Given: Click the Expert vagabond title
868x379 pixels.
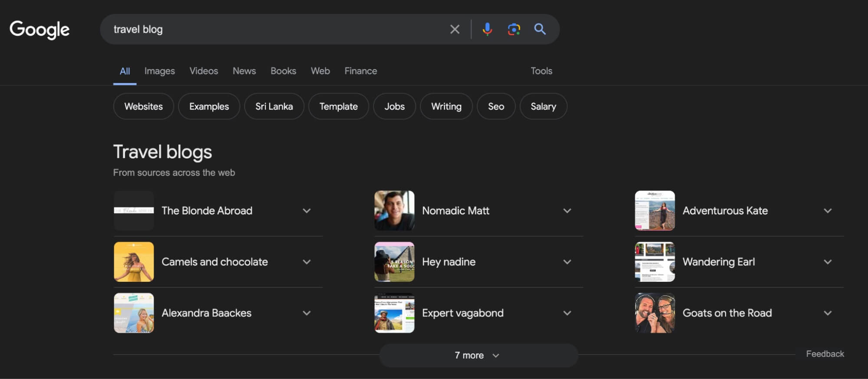Looking at the screenshot, I should 463,313.
